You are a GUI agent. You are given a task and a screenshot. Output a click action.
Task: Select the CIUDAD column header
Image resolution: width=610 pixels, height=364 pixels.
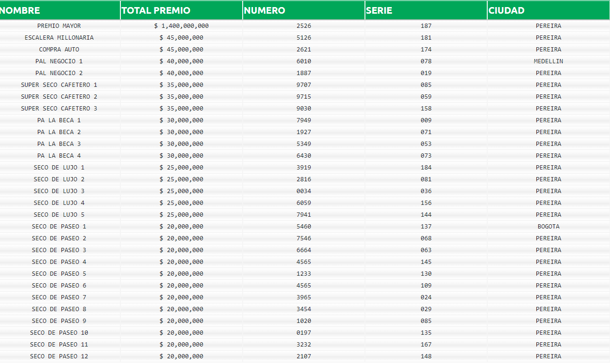click(x=507, y=10)
